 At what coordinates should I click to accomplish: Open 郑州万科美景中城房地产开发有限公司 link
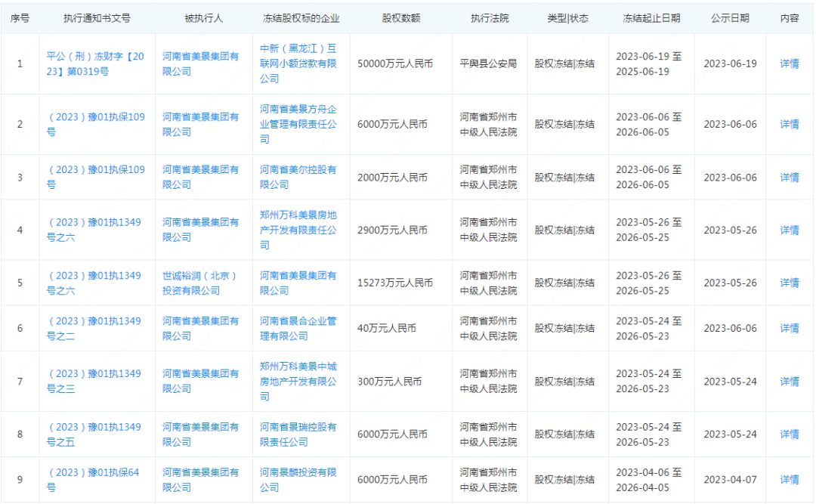point(298,381)
